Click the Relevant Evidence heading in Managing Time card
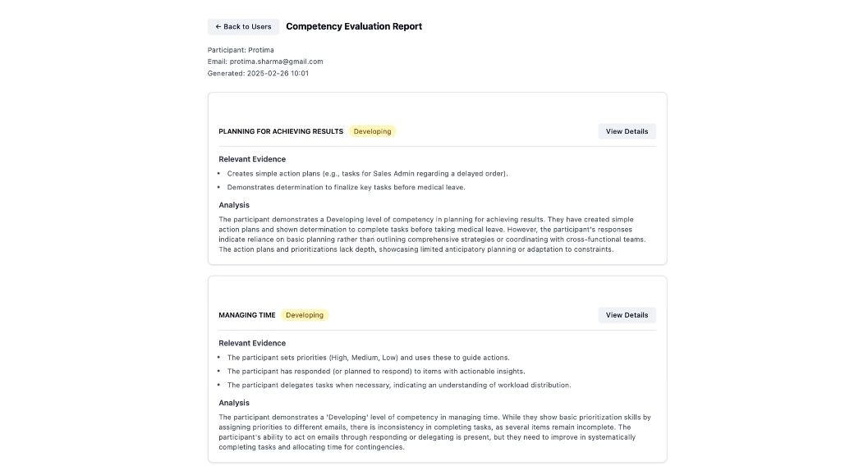 (252, 343)
